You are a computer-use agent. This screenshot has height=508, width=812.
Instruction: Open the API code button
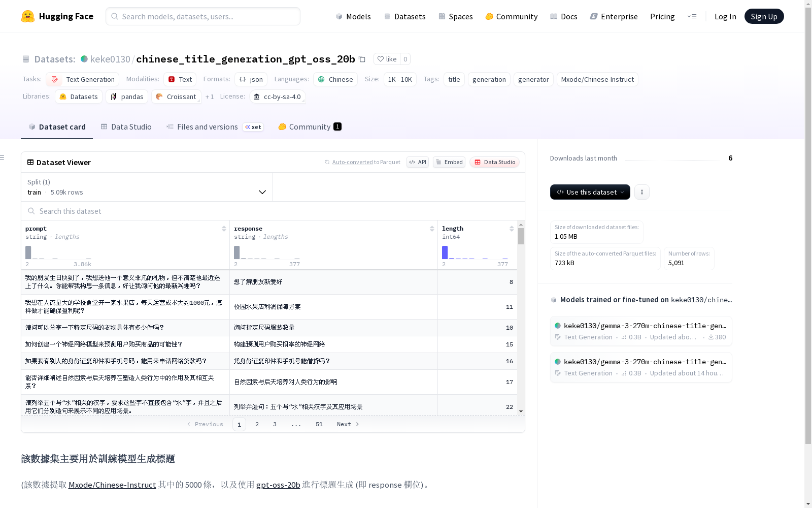click(x=418, y=162)
